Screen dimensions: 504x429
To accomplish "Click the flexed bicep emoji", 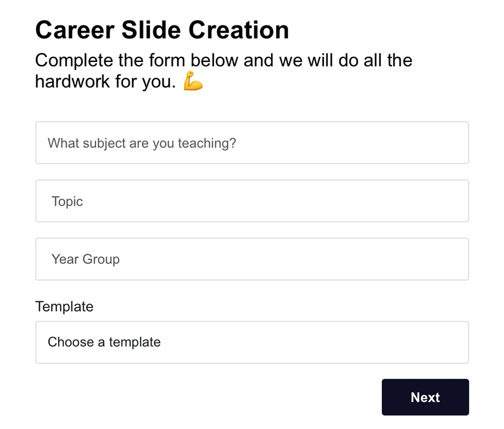I will pyautogui.click(x=192, y=81).
